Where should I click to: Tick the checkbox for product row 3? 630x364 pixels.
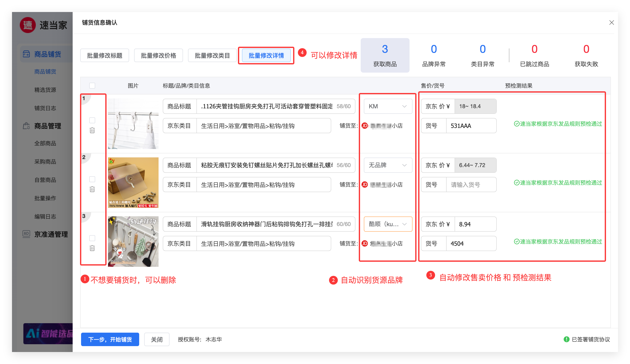tap(92, 238)
